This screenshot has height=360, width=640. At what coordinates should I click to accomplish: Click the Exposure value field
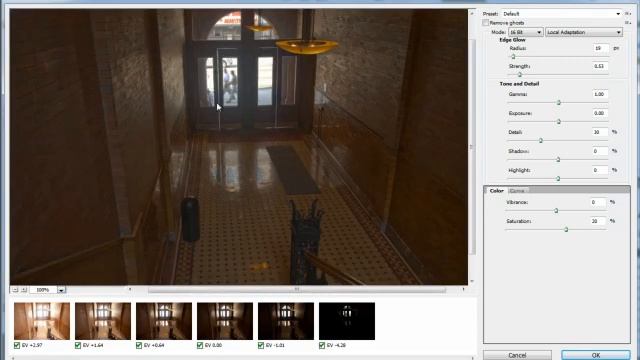click(x=600, y=113)
